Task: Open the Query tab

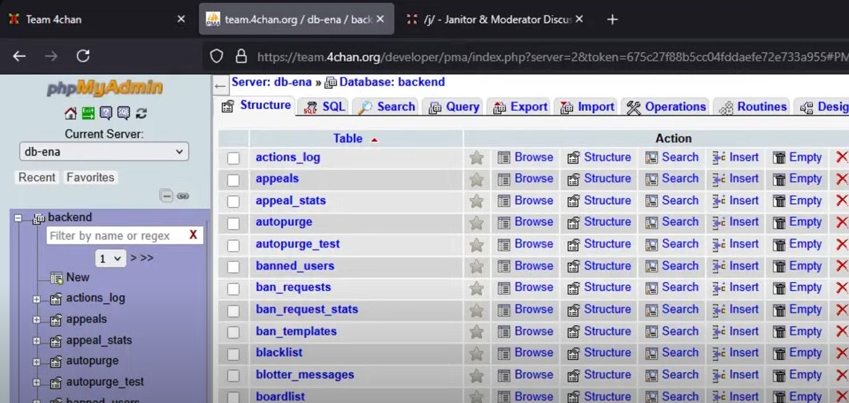Action: click(x=454, y=107)
